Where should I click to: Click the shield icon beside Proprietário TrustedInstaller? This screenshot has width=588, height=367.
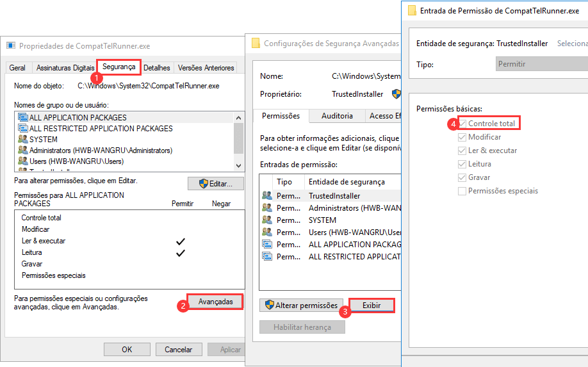(396, 94)
